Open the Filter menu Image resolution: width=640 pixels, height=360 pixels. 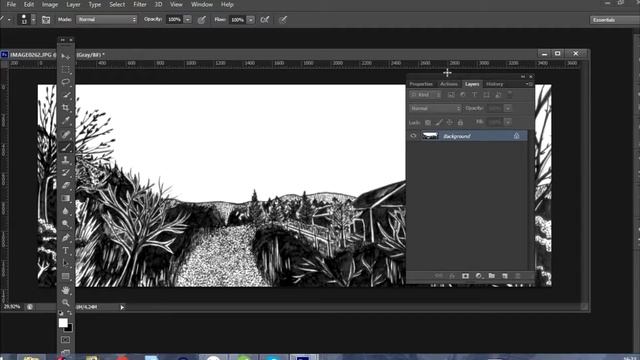pos(140,4)
